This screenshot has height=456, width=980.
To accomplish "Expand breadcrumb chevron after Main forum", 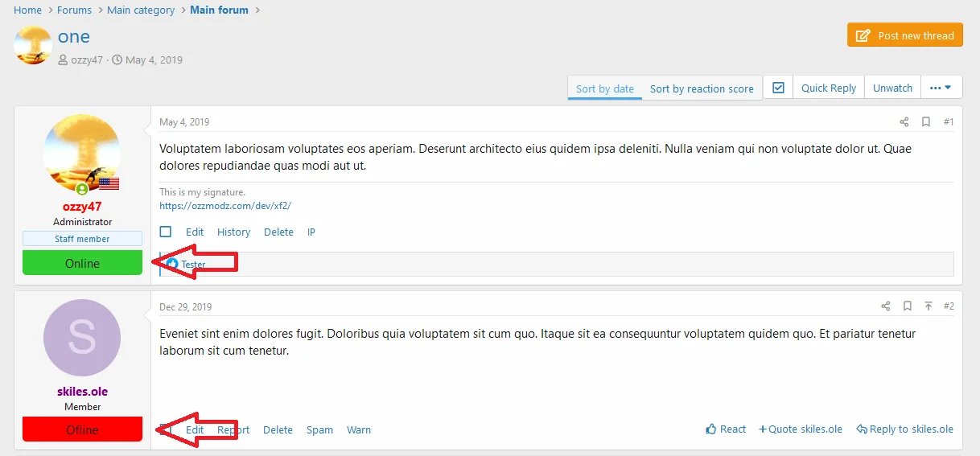I will (257, 10).
